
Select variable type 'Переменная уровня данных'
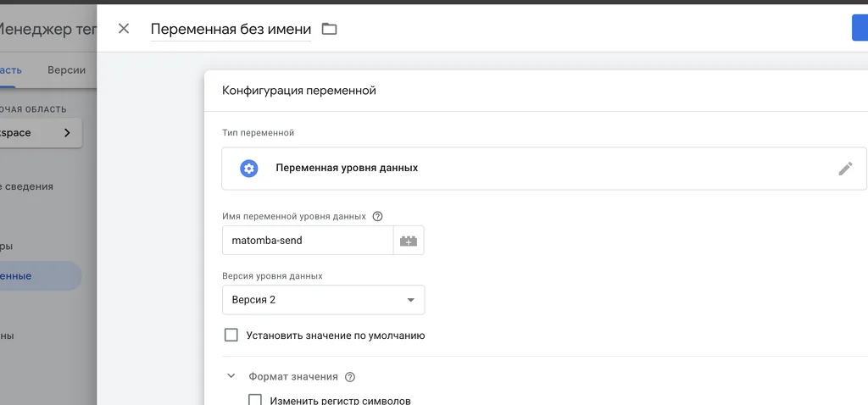coord(544,169)
